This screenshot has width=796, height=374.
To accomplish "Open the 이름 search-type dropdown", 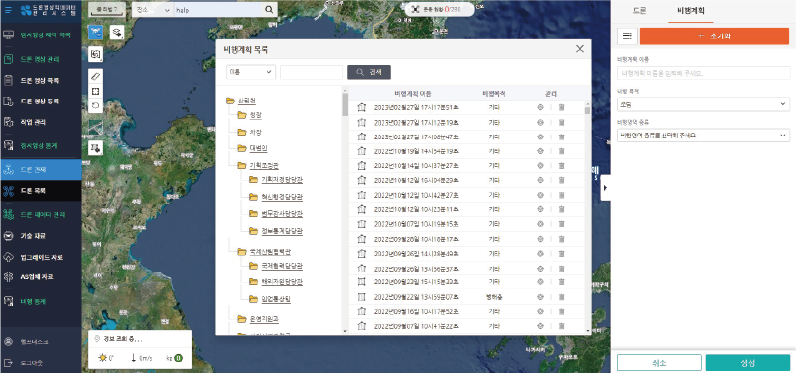I will coord(251,72).
